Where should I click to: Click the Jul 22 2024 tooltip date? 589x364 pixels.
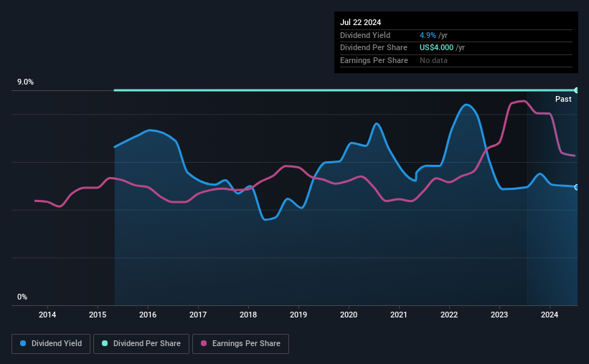click(360, 22)
